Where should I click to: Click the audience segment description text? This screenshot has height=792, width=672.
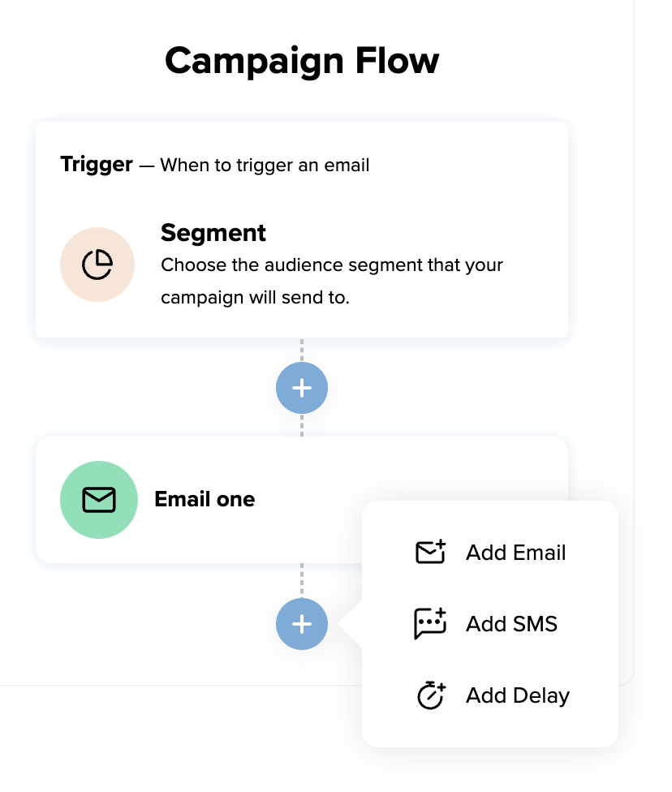click(331, 281)
